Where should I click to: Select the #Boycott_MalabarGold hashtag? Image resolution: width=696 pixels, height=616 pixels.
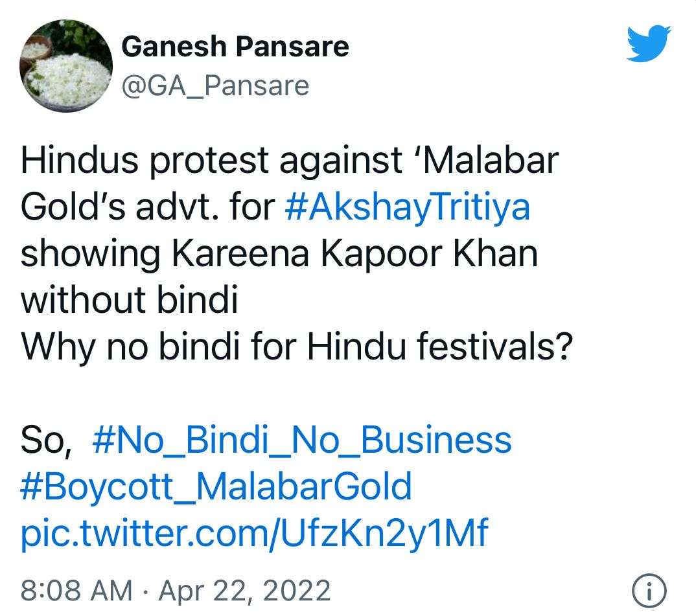point(216,486)
